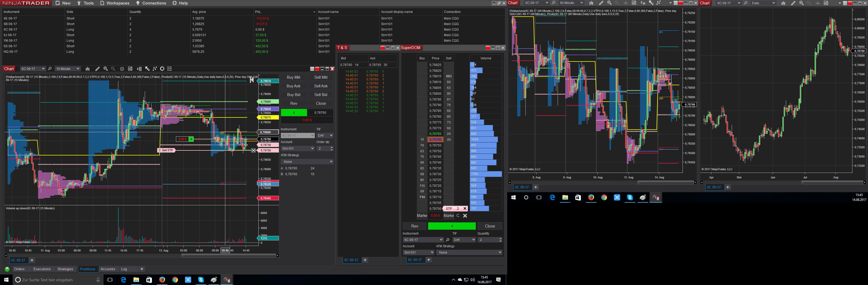The width and height of the screenshot is (868, 285).
Task: Add new tab next to Log tab
Action: click(142, 269)
